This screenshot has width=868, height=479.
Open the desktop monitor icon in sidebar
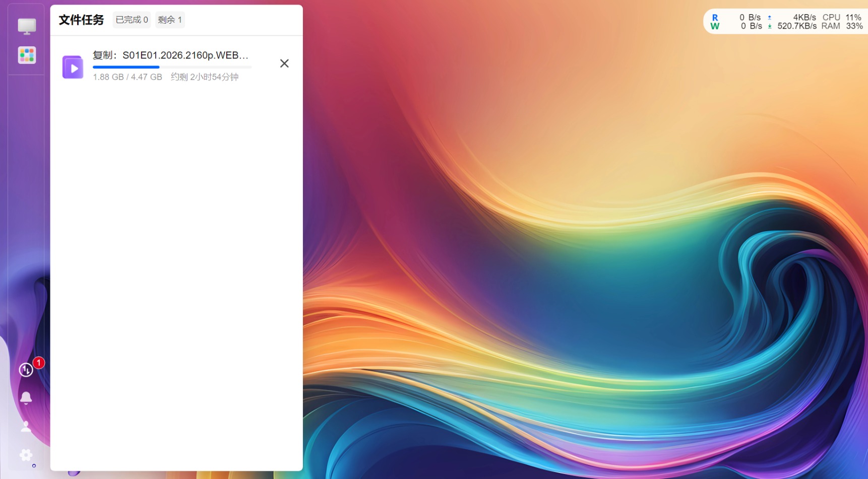27,26
